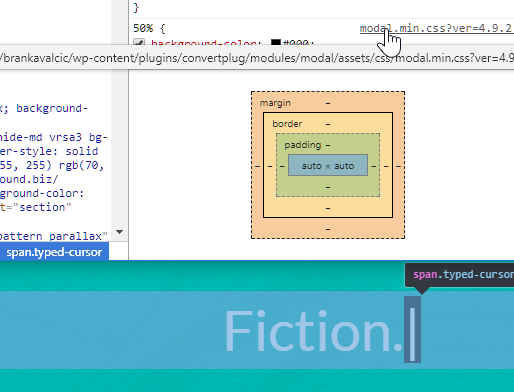The image size is (514, 392).
Task: Edit the padding top value in box model
Action: (328, 145)
